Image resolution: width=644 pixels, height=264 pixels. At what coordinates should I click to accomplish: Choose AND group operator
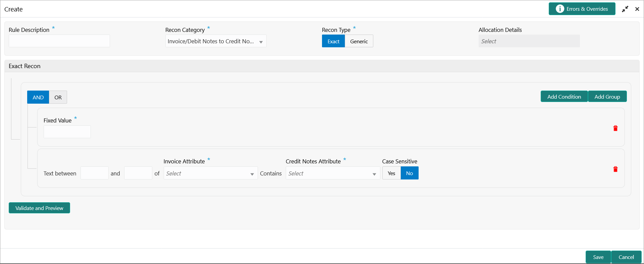(x=38, y=97)
